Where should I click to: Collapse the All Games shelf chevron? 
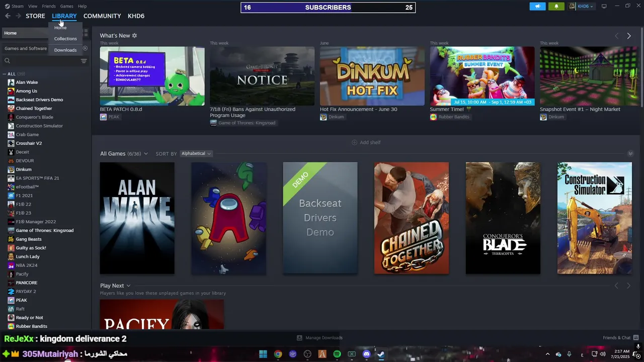pyautogui.click(x=630, y=153)
